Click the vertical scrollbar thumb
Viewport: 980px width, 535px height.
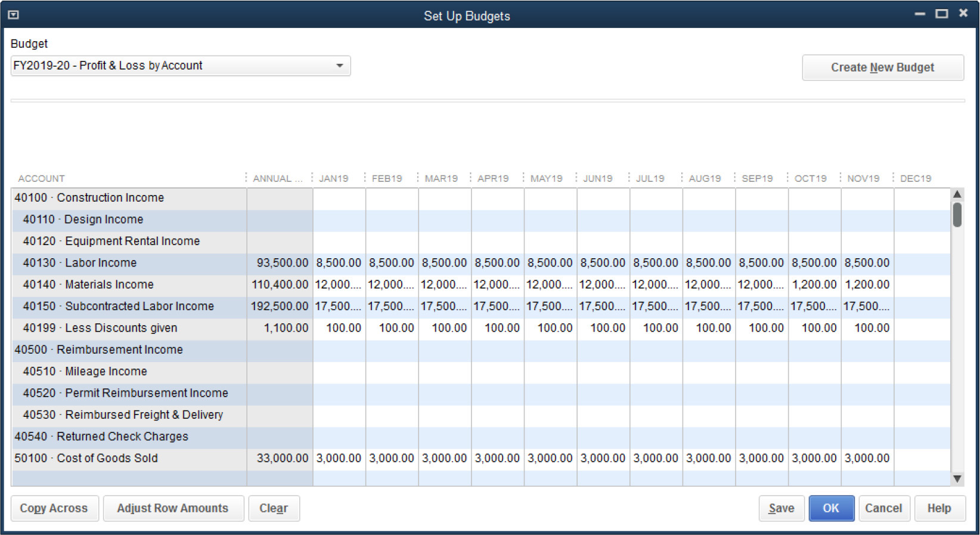click(x=957, y=215)
